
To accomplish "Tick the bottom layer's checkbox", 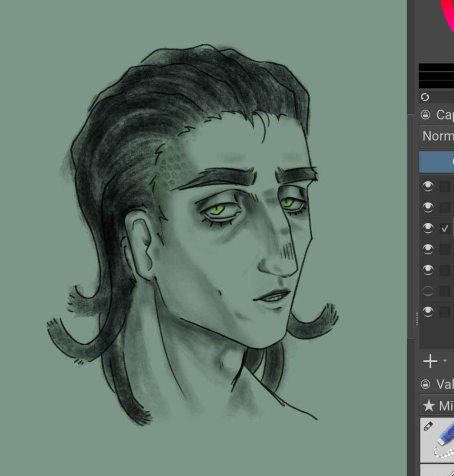I will (444, 312).
